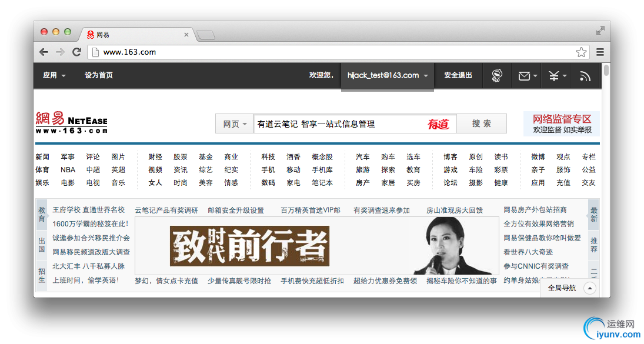Open a new tab with the blank tab button
The image size is (644, 344).
click(x=205, y=35)
